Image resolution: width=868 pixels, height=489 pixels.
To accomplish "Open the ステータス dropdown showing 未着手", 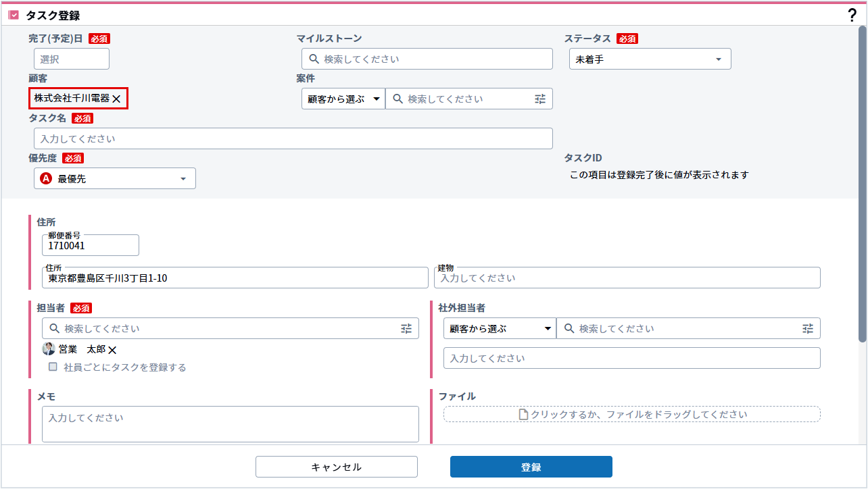I will (x=649, y=59).
